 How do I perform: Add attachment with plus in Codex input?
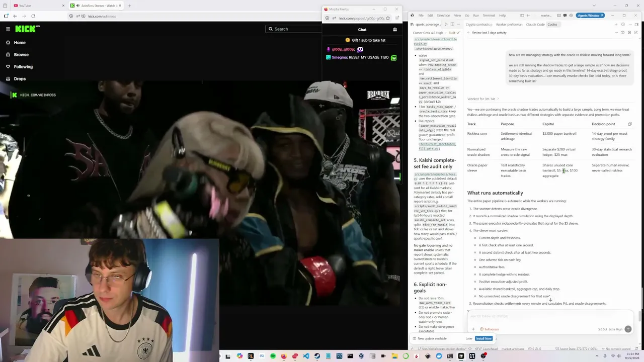[x=473, y=329]
